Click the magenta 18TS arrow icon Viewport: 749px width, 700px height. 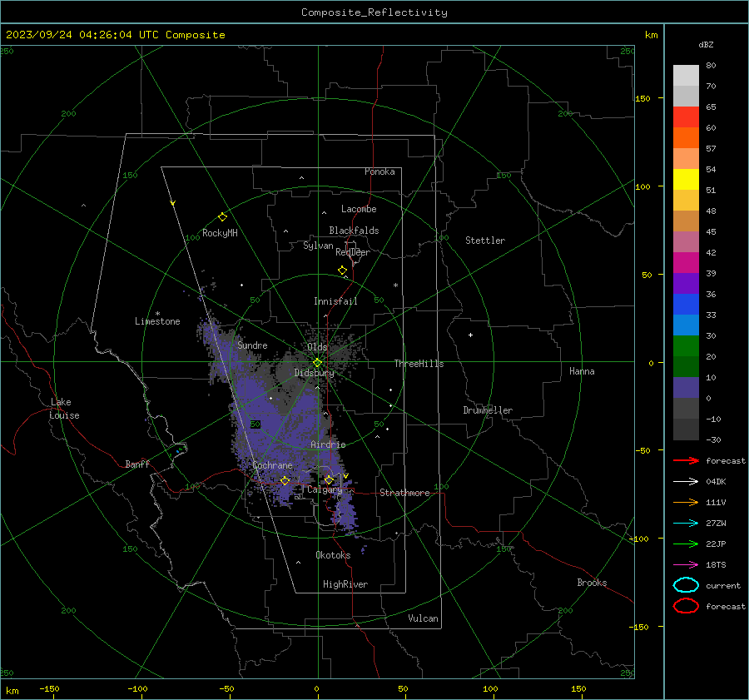(686, 564)
